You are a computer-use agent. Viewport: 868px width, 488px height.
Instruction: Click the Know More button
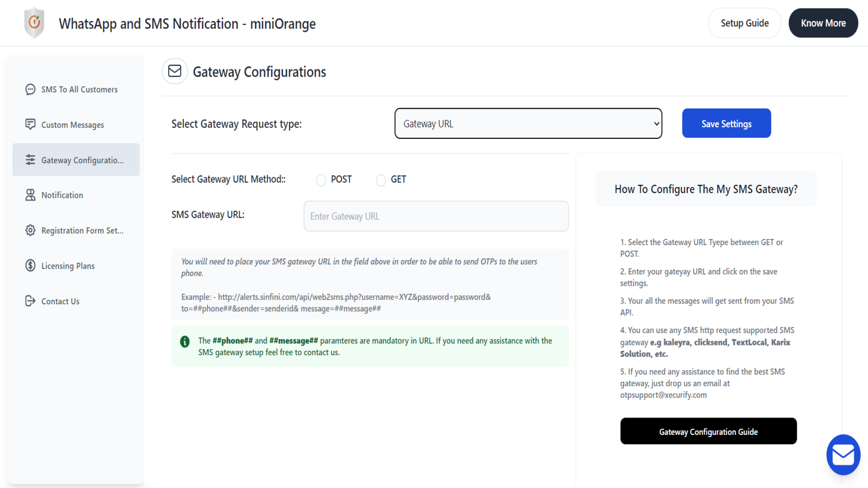pos(823,23)
